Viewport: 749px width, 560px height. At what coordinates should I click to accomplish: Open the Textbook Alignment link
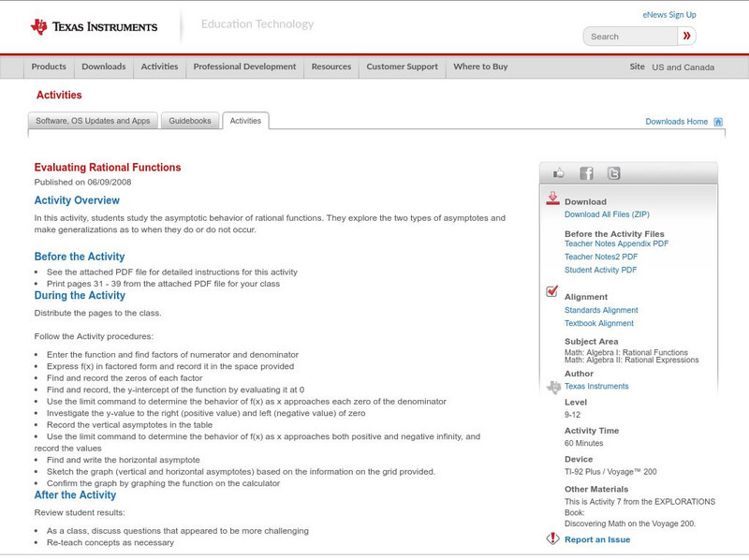pos(599,323)
